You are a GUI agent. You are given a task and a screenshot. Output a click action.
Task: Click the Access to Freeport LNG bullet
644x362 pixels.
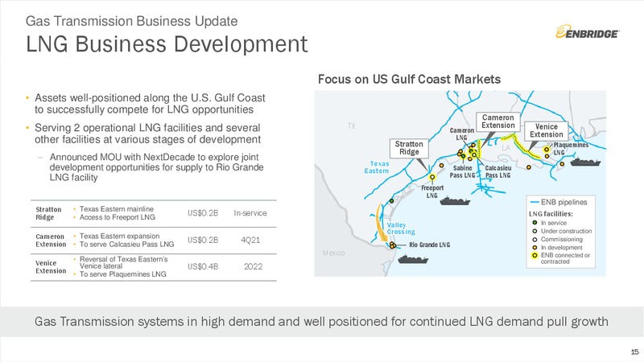pos(117,217)
